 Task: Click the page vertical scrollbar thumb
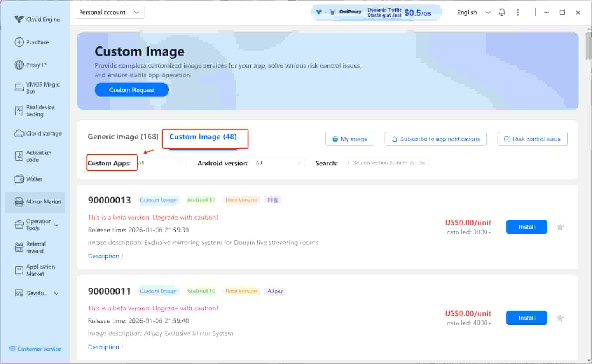click(x=588, y=46)
